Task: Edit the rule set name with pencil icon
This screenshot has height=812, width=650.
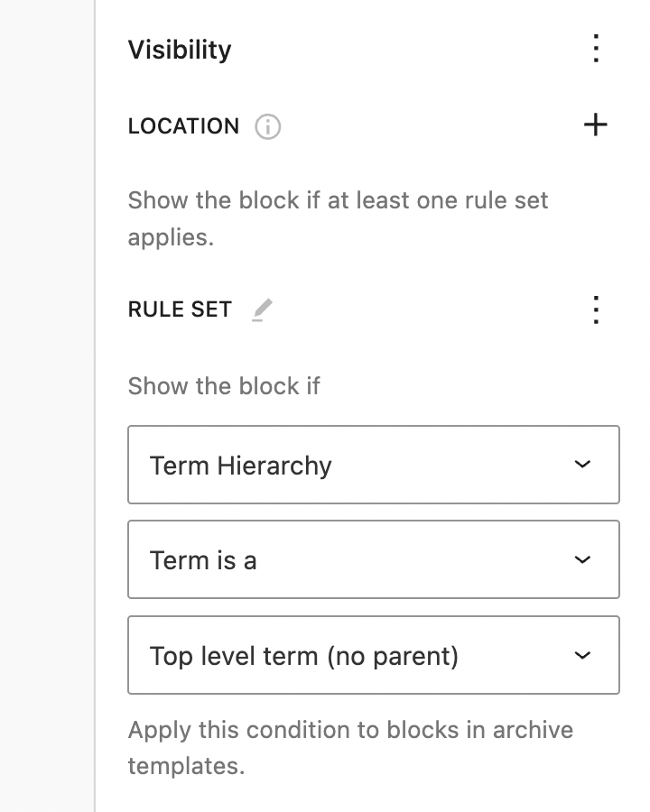Action: click(x=262, y=309)
